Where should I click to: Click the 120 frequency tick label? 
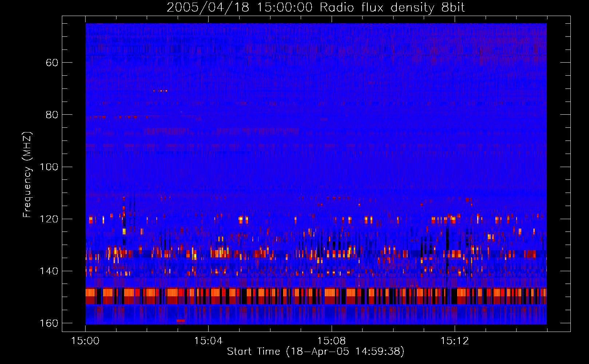[x=49, y=219]
